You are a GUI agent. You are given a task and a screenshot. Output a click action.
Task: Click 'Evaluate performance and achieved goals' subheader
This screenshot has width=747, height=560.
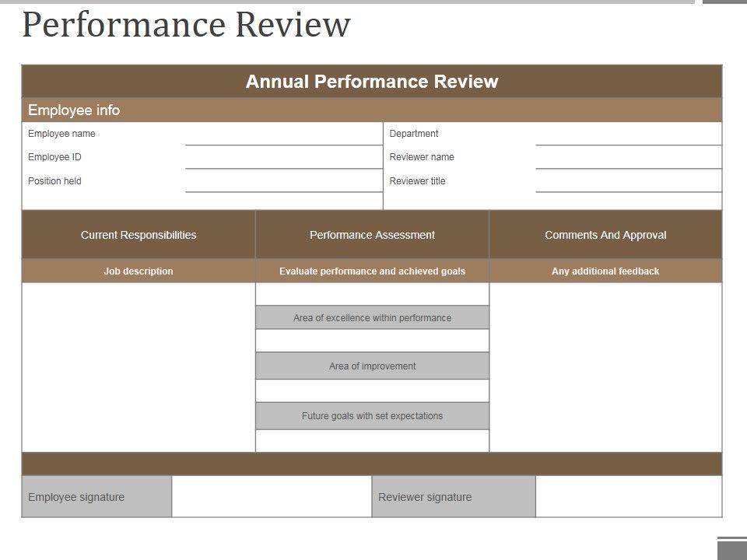(372, 271)
